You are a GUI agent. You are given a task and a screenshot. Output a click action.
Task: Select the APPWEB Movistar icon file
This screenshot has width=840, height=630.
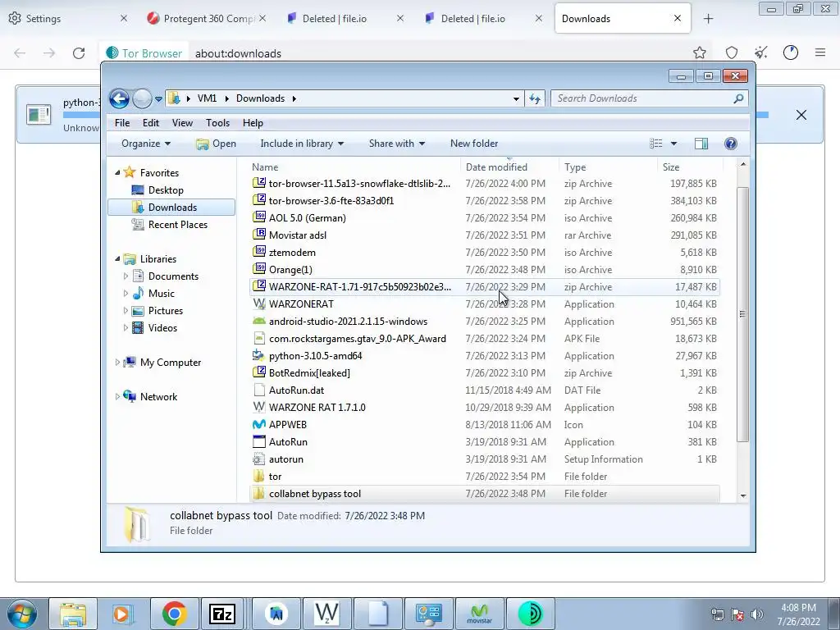[258, 424]
